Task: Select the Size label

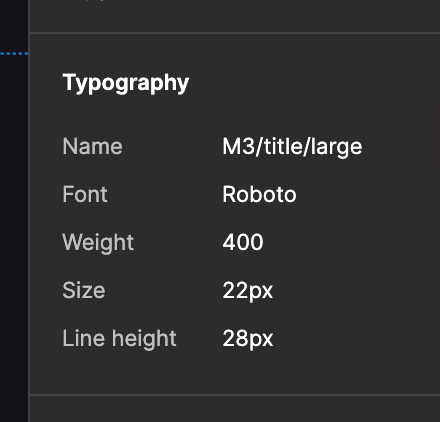Action: tap(84, 290)
